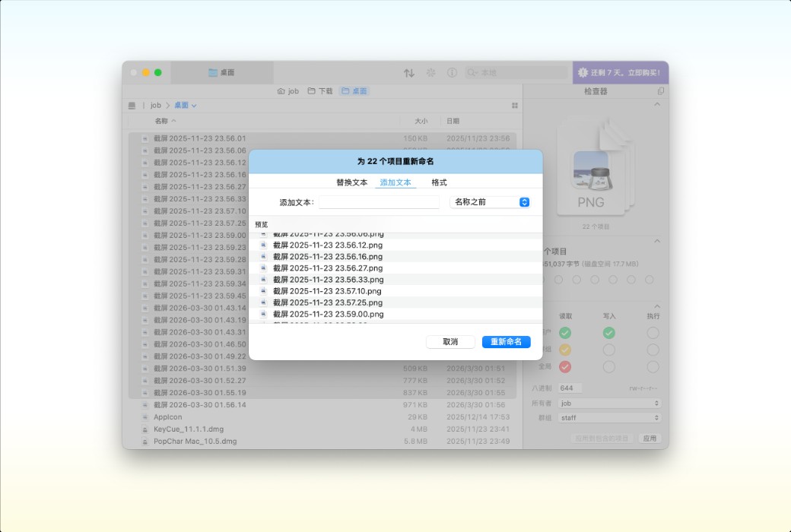The height and width of the screenshot is (532, 791).
Task: Click the sort order icon in the toolbar
Action: click(x=410, y=72)
